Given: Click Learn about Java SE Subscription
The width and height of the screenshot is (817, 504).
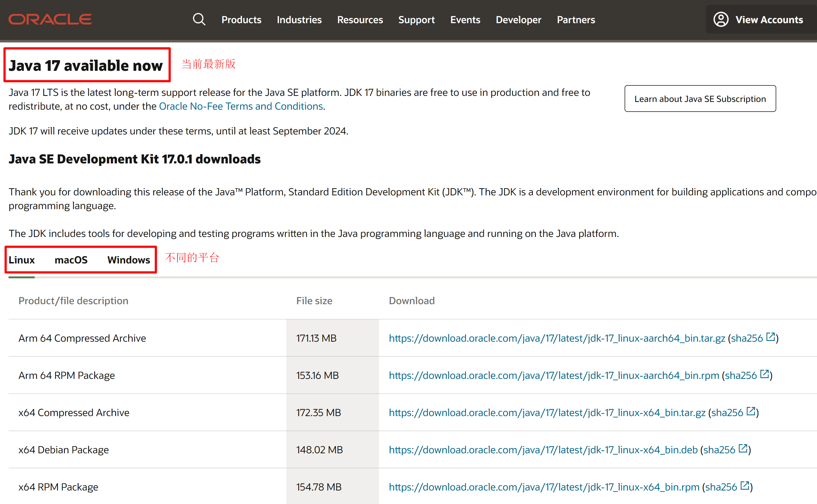Looking at the screenshot, I should [700, 99].
